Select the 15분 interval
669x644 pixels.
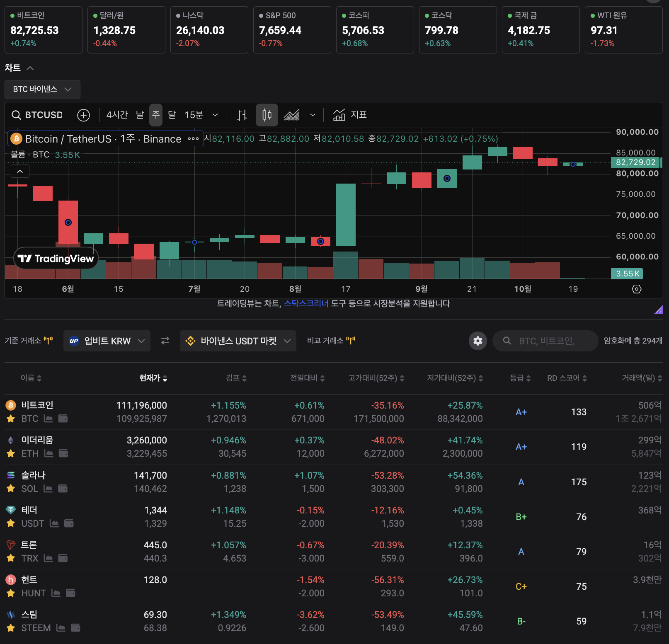(x=194, y=115)
